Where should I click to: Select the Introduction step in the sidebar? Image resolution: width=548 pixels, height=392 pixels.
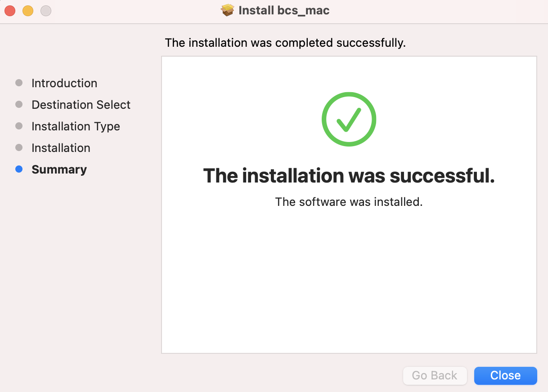[64, 83]
